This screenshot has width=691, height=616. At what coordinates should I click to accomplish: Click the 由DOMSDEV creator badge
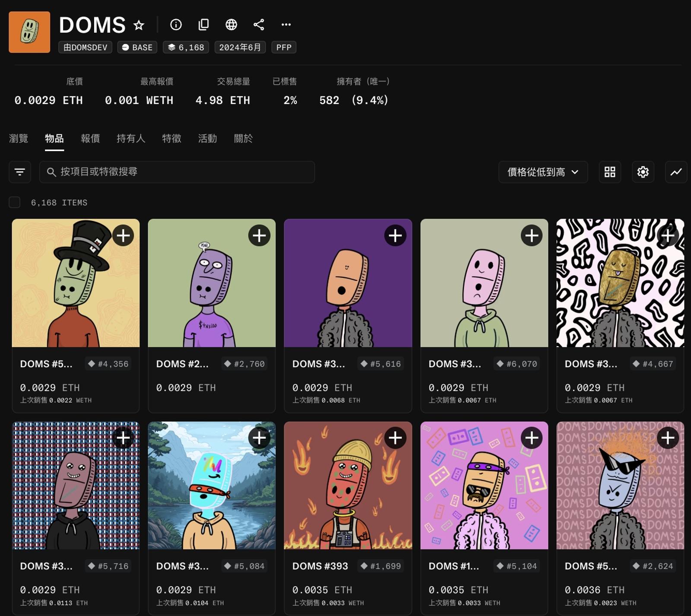click(85, 47)
